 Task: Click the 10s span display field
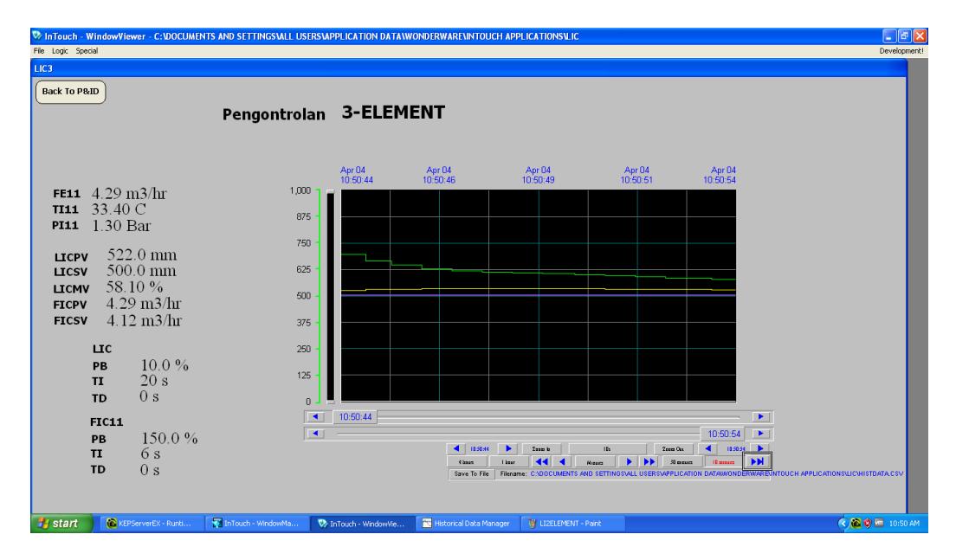(607, 449)
